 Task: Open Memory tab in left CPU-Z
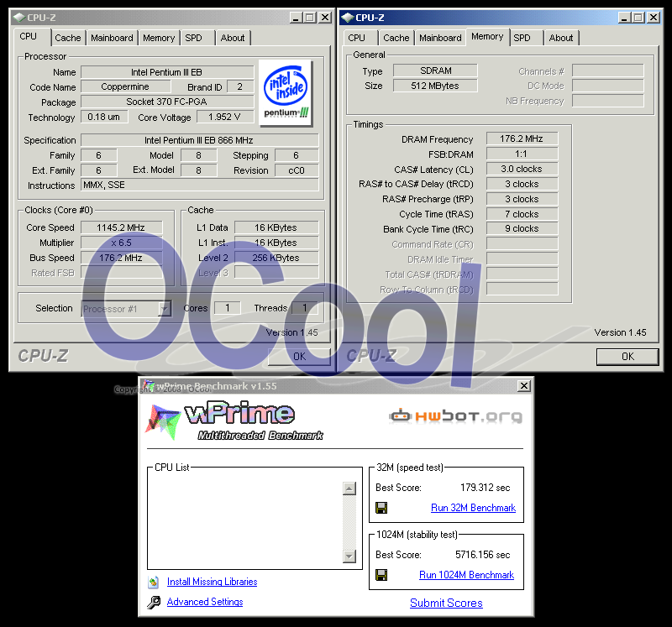click(159, 38)
